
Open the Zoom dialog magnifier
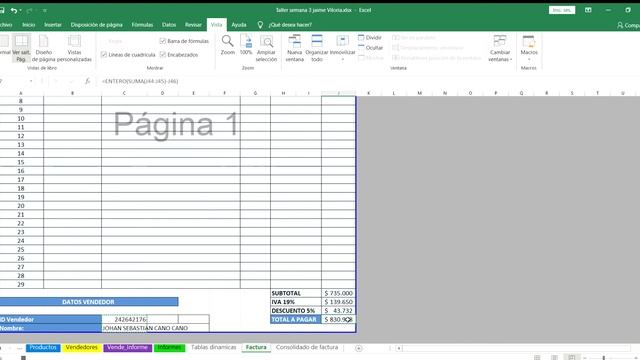[x=227, y=45]
